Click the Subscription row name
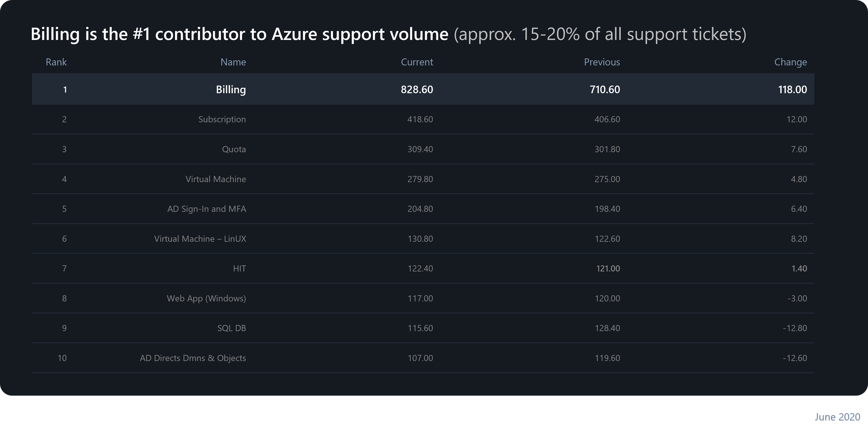The image size is (868, 429). [x=222, y=119]
